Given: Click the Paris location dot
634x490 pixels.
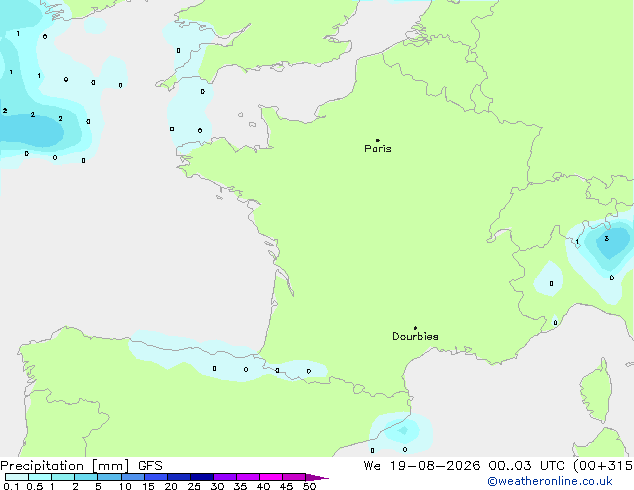Looking at the screenshot, I should coord(378,140).
